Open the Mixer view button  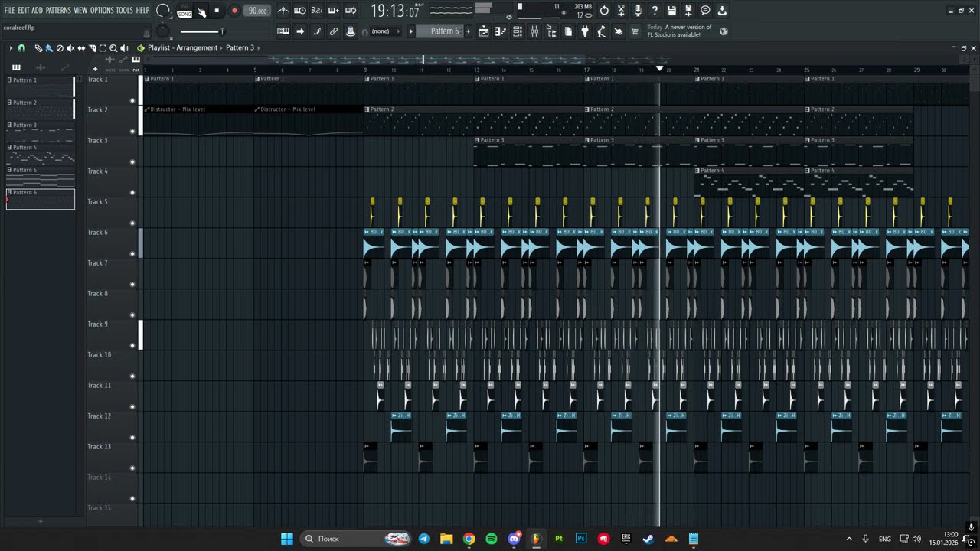click(x=534, y=31)
